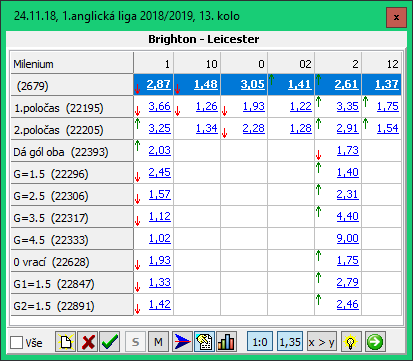Click the 0 vrací (22628) row label
413x361 pixels.
72,261
